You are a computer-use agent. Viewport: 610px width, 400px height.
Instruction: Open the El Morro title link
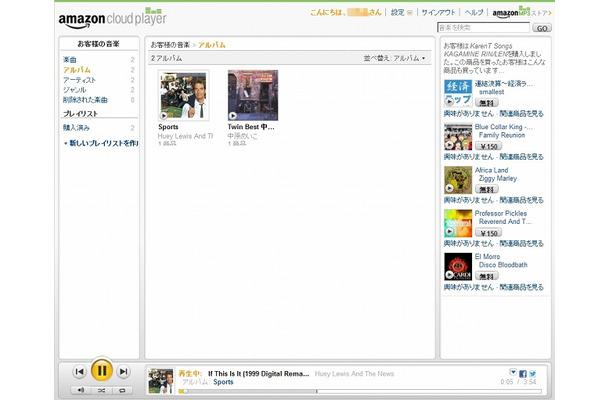click(x=487, y=256)
